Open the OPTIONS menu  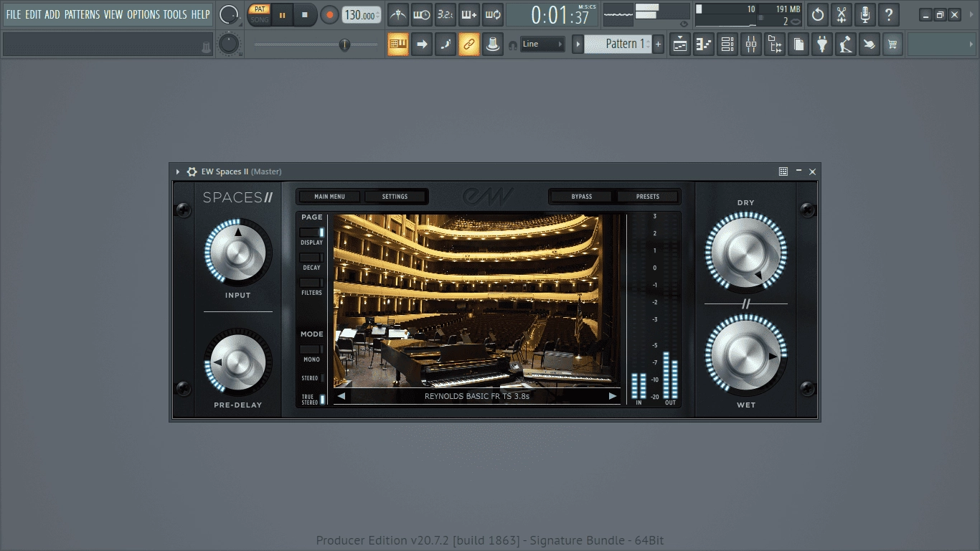click(143, 14)
